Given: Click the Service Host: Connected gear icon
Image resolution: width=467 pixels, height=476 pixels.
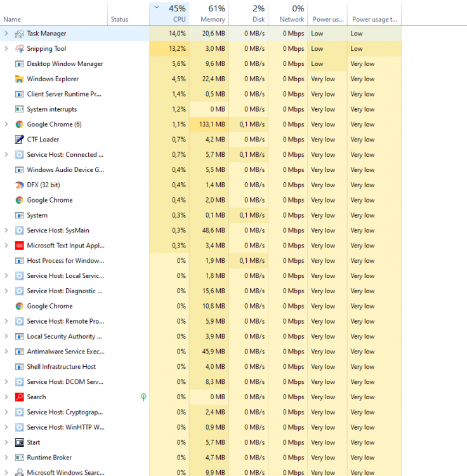Looking at the screenshot, I should [x=20, y=155].
